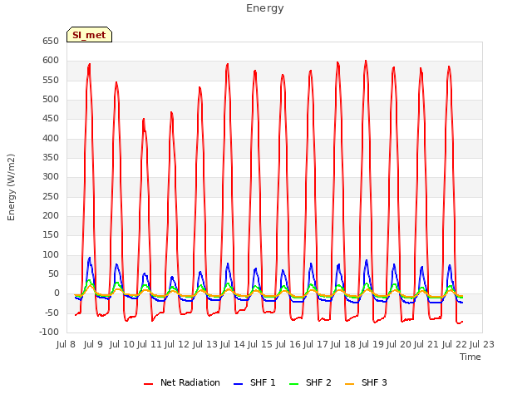Click the Energy (W/m2) axis label
The width and height of the screenshot is (532, 399).
click(x=11, y=187)
